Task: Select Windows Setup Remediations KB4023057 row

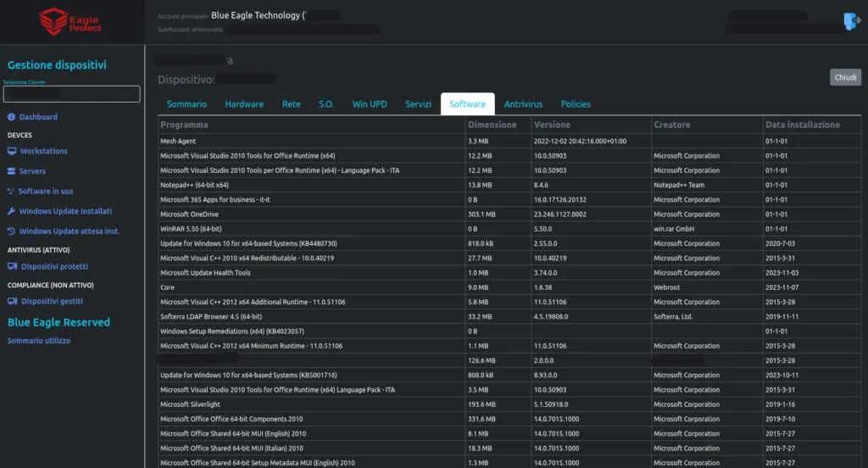Action: (509, 331)
